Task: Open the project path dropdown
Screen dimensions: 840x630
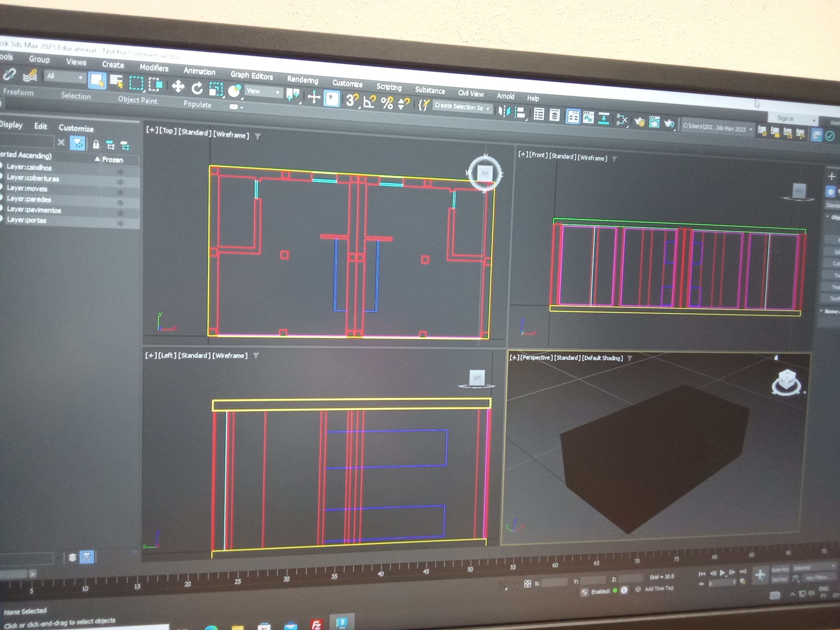Action: (717, 128)
